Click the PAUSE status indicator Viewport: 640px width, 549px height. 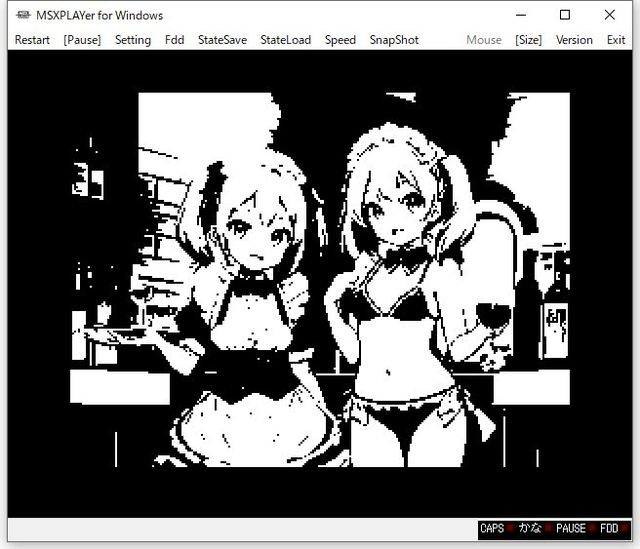click(x=574, y=529)
